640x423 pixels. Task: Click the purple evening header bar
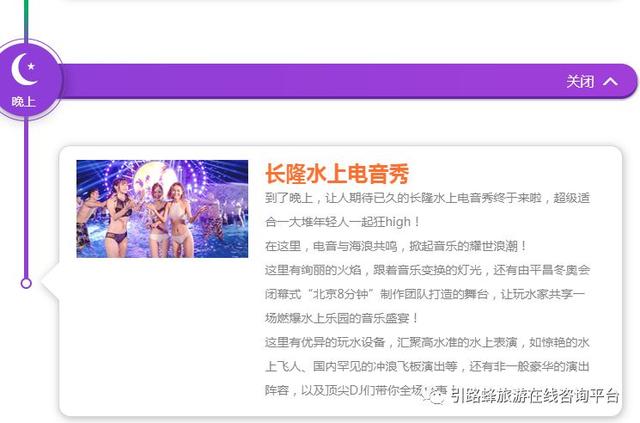click(349, 81)
